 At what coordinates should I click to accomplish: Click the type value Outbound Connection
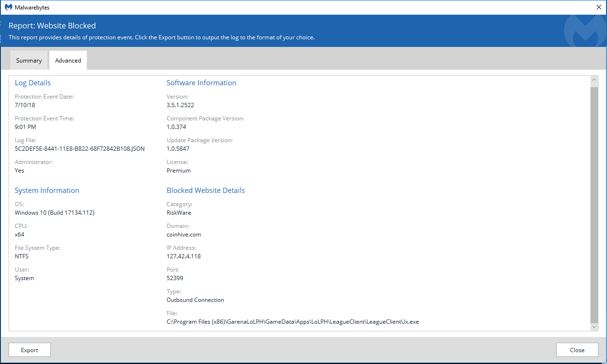[195, 300]
